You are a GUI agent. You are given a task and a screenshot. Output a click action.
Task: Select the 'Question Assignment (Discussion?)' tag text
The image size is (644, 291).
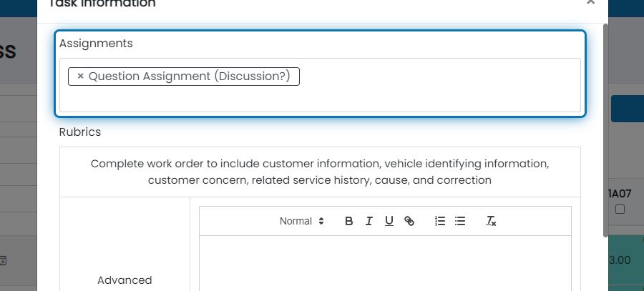[x=190, y=76]
